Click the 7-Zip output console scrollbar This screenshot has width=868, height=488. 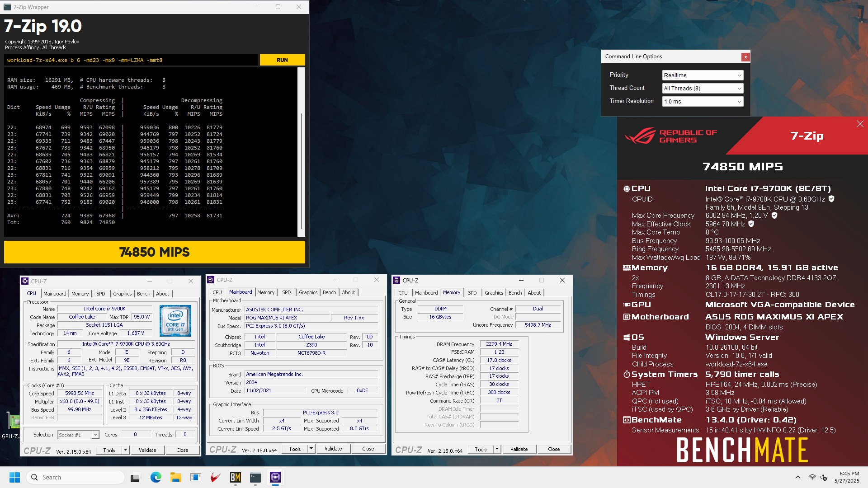coord(301,152)
